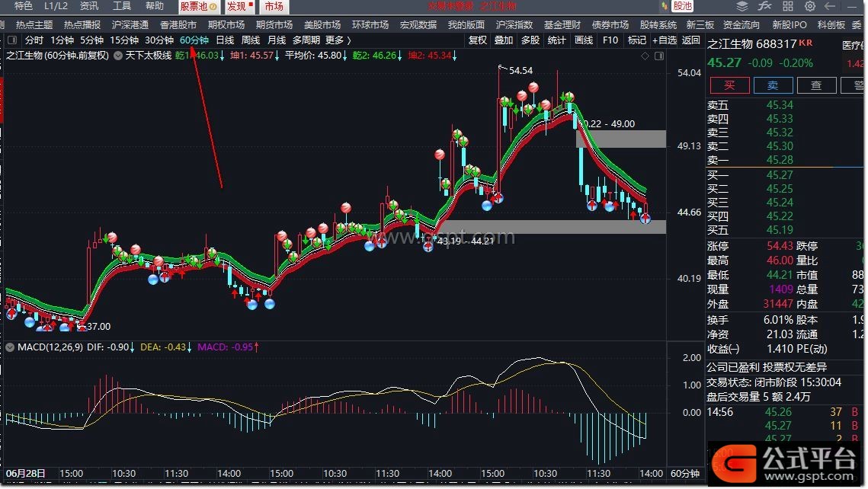Expand 更多 time period options

(x=338, y=40)
